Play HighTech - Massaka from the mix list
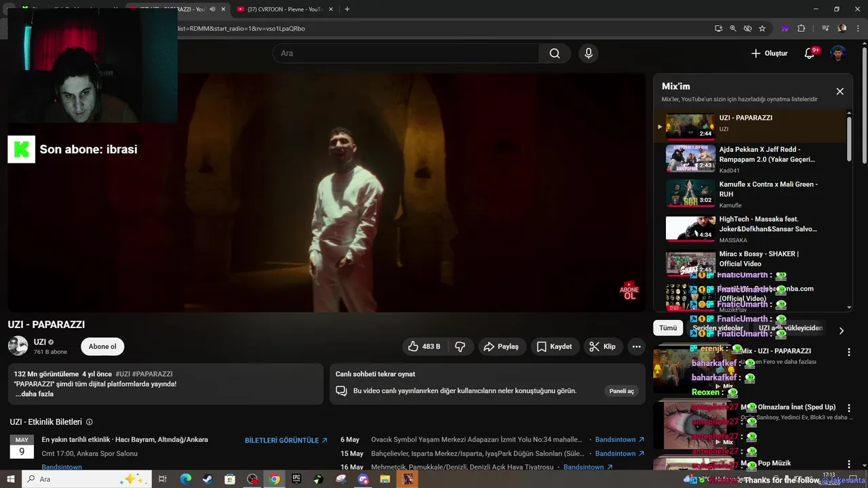This screenshot has height=488, width=868. pyautogui.click(x=751, y=229)
